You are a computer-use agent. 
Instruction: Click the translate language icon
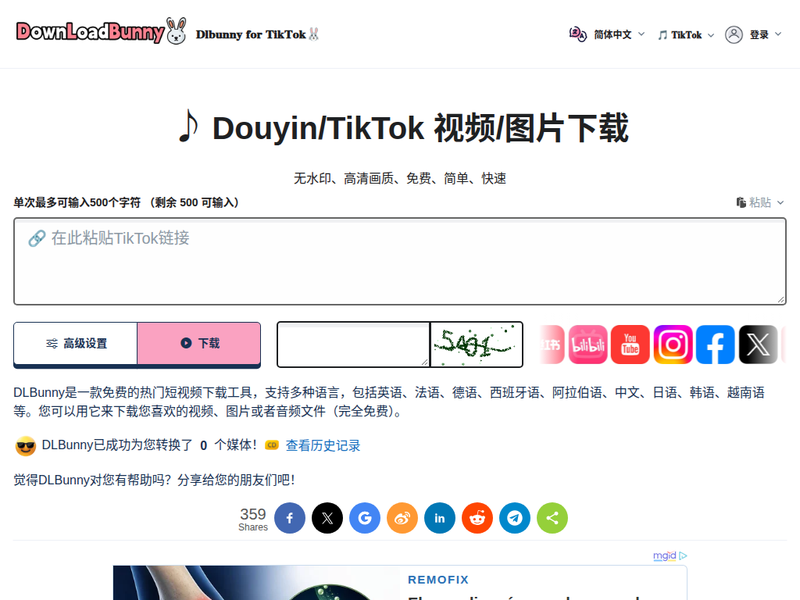(578, 34)
